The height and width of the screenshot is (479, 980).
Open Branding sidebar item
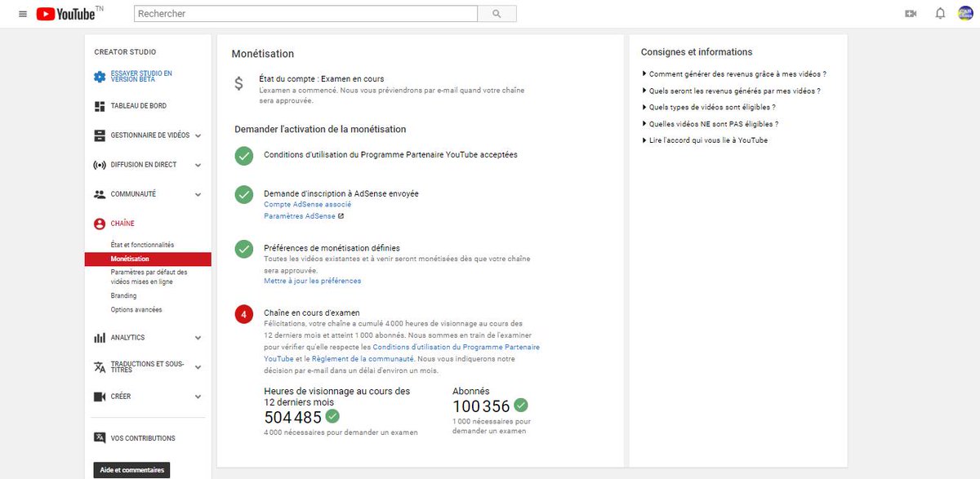tap(123, 295)
